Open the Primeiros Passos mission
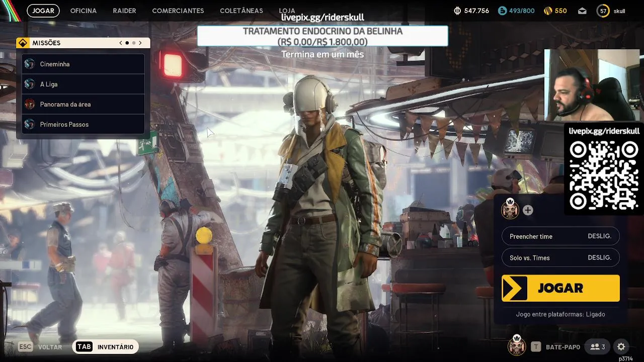This screenshot has width=644, height=362. [83, 124]
